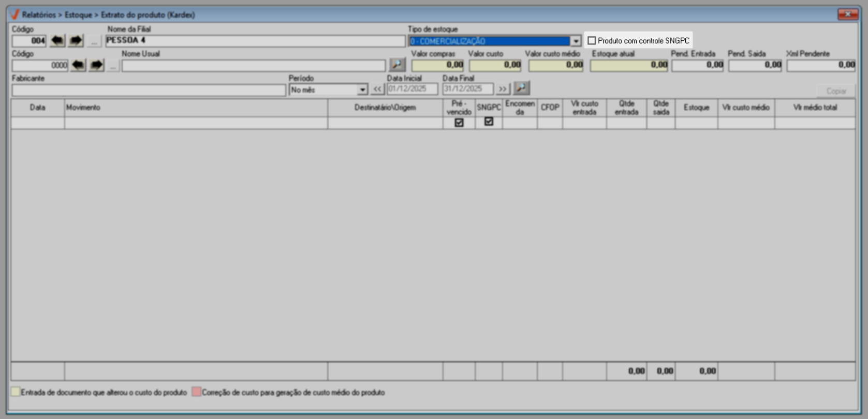The image size is (868, 419).
Task: Click the search icon after Data Final
Action: [x=521, y=88]
